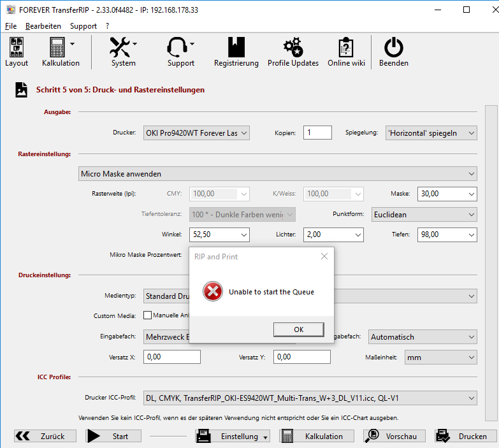Toggle the Manuelle Custom Media checkbox
Image resolution: width=499 pixels, height=448 pixels.
pyautogui.click(x=147, y=315)
